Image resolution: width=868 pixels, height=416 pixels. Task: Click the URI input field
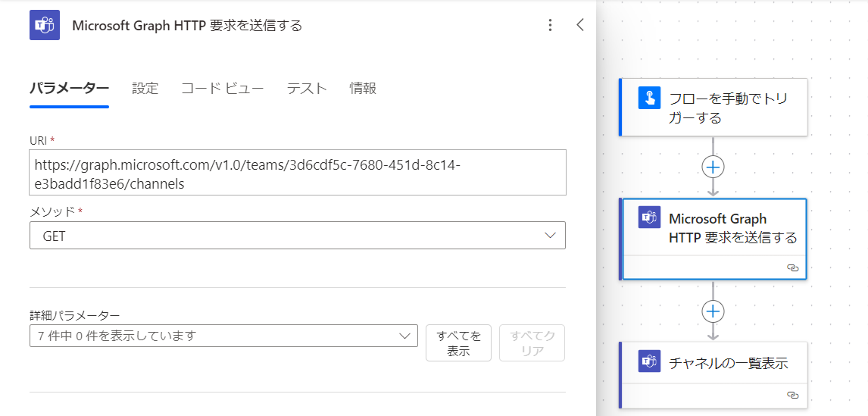[x=298, y=172]
